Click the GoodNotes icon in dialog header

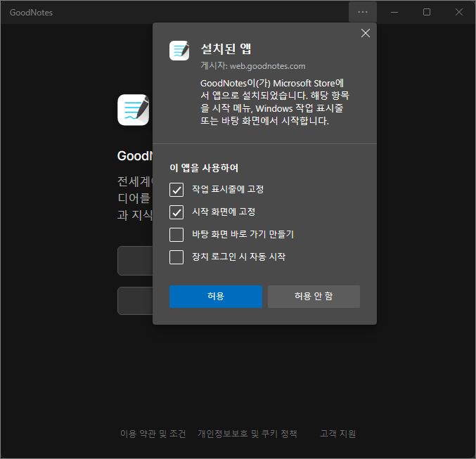tap(179, 51)
